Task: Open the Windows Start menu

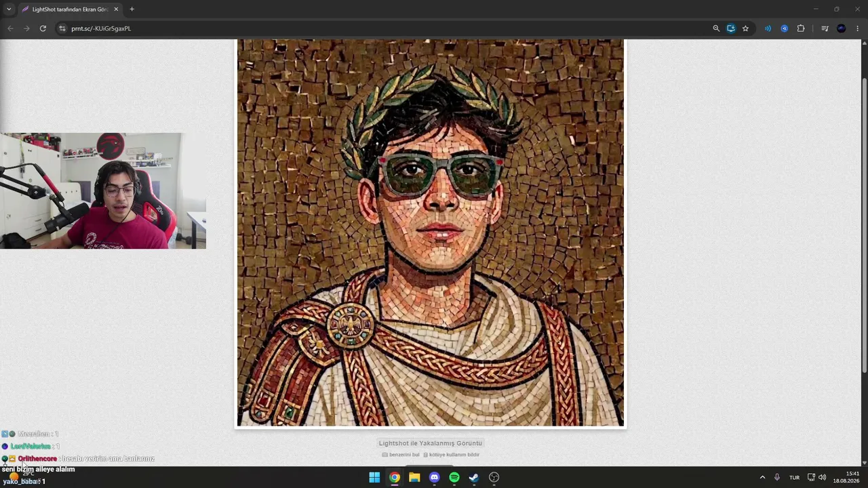Action: 374,477
